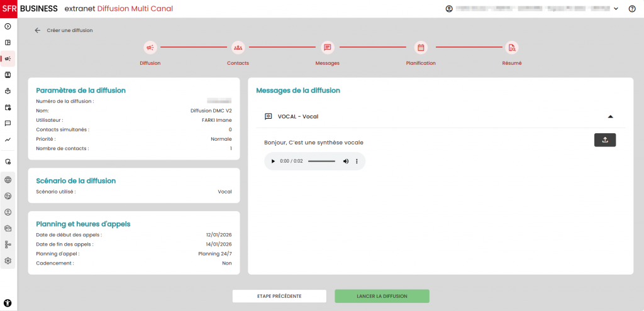Open the help question mark icon
The width and height of the screenshot is (644, 311).
(x=632, y=9)
